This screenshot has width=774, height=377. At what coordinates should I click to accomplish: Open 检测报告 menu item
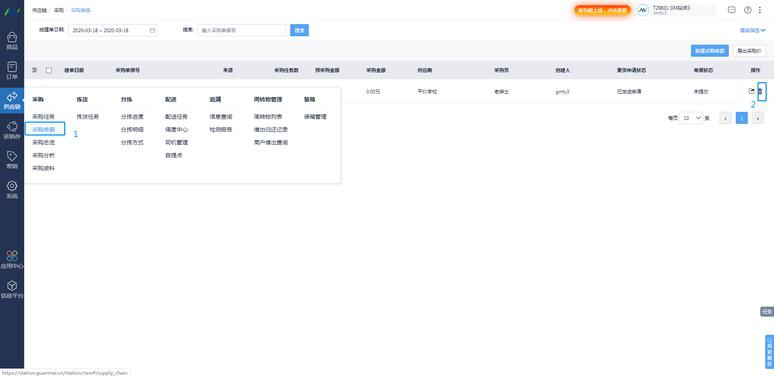coord(221,129)
